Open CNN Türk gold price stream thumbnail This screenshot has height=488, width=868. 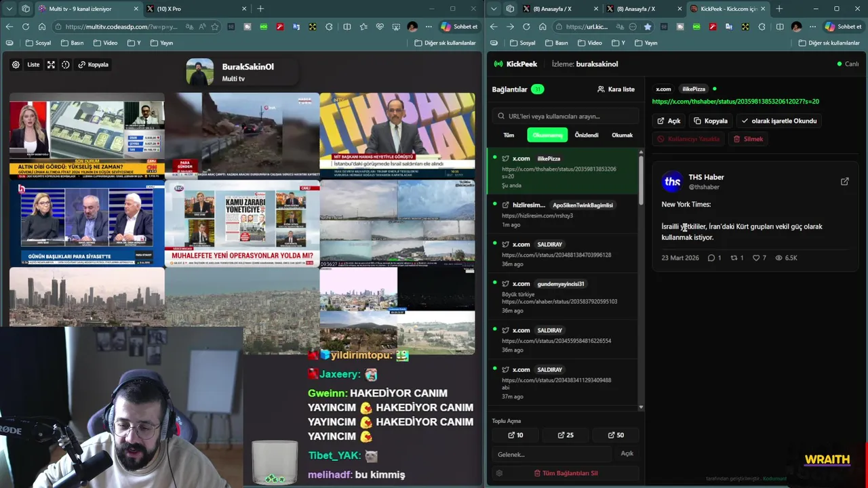(x=87, y=135)
